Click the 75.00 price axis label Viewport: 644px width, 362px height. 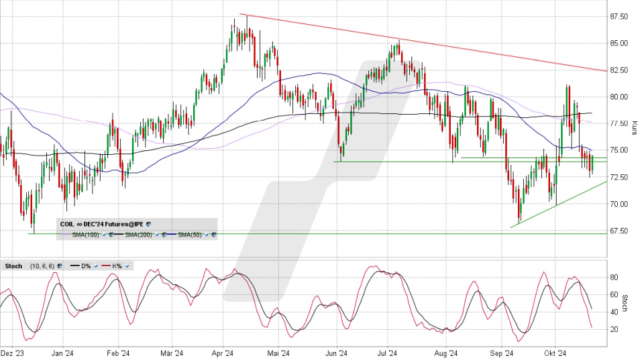pyautogui.click(x=619, y=150)
